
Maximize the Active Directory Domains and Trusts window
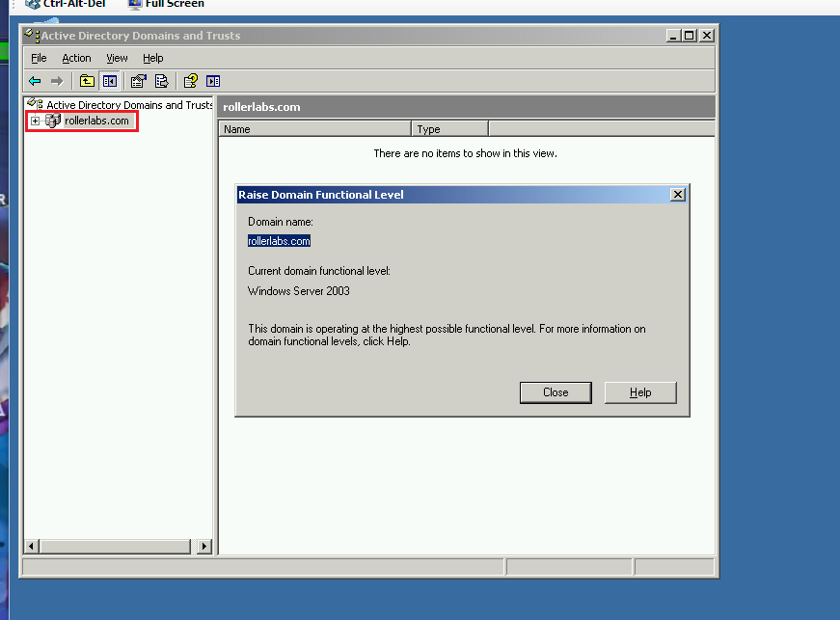pos(690,36)
